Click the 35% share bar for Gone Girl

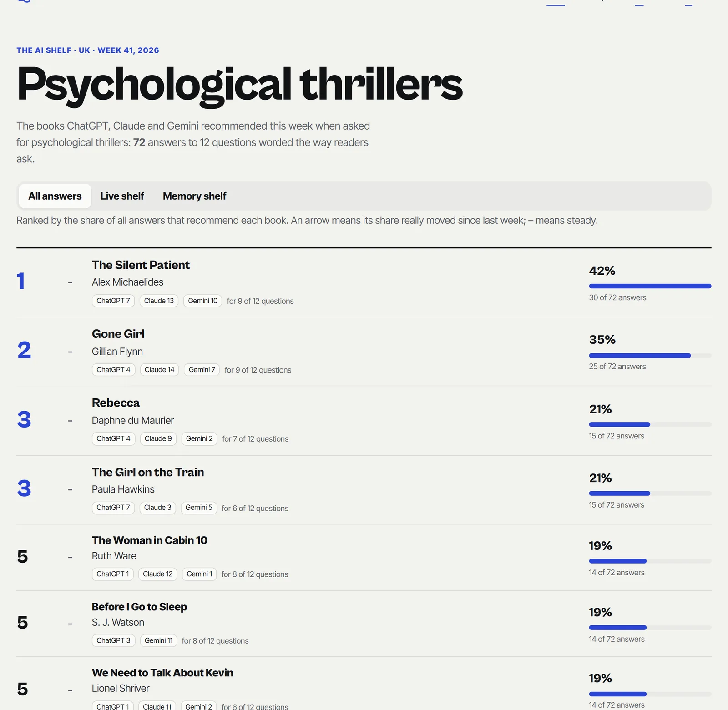click(x=650, y=356)
